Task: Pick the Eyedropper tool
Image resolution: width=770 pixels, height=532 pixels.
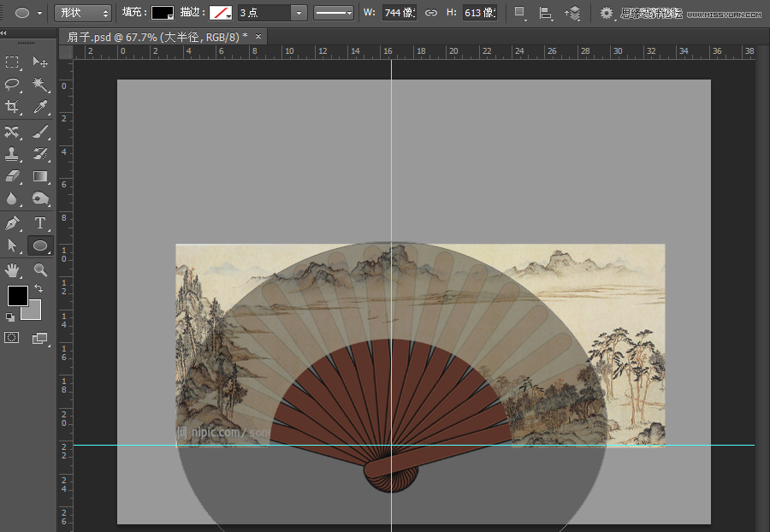Action: 40,107
